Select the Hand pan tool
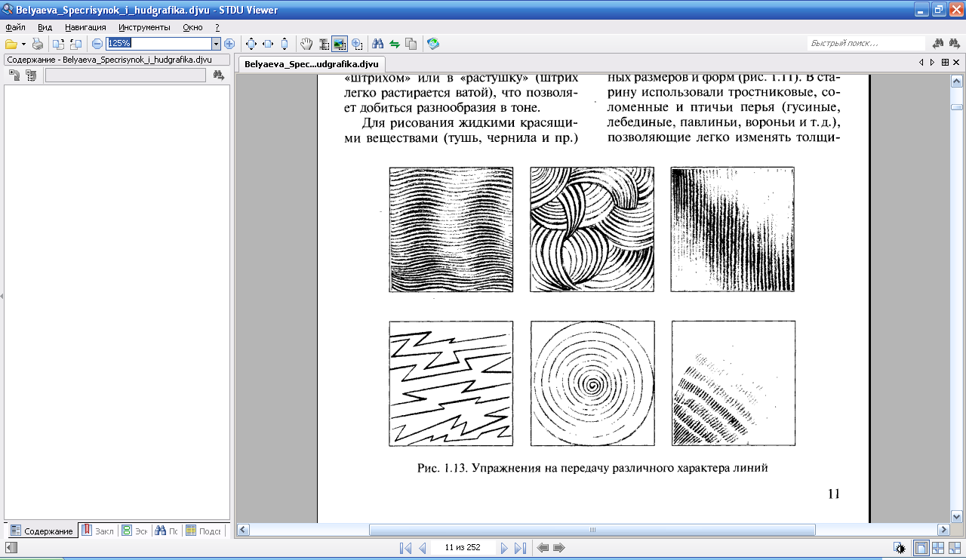The image size is (966, 560). coord(306,44)
